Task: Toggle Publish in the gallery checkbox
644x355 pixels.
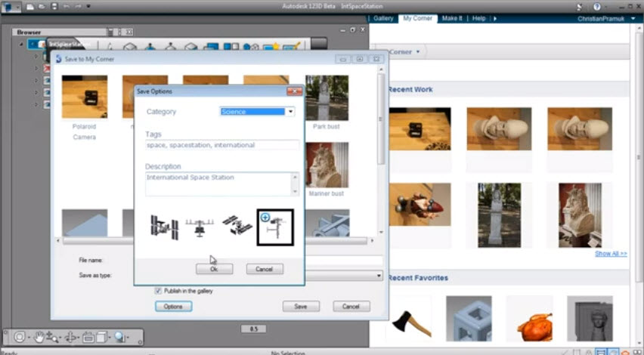Action: pos(158,291)
